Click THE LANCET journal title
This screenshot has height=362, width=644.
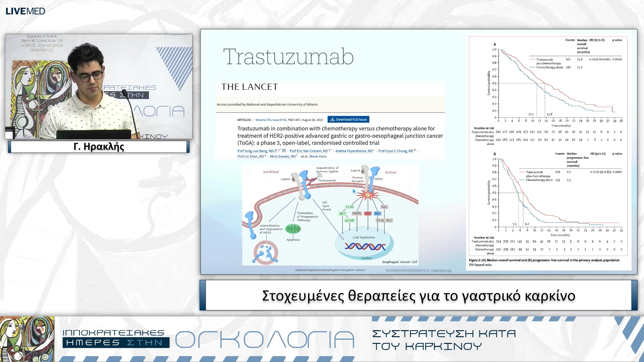pyautogui.click(x=250, y=87)
